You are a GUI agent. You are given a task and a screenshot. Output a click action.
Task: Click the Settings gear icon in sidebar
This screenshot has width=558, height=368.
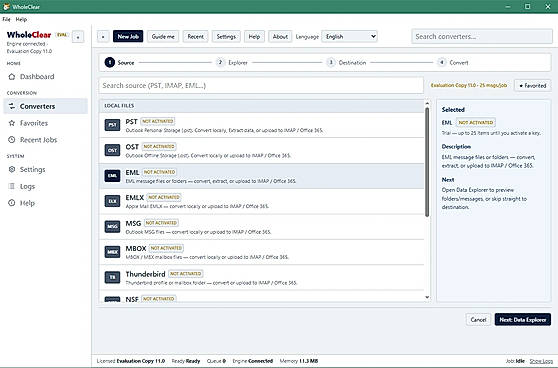click(x=12, y=169)
